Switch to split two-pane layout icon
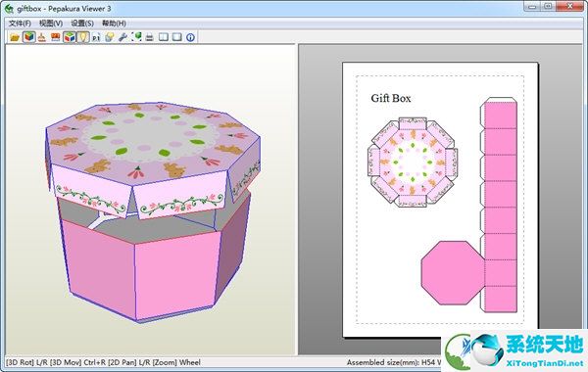 point(164,37)
